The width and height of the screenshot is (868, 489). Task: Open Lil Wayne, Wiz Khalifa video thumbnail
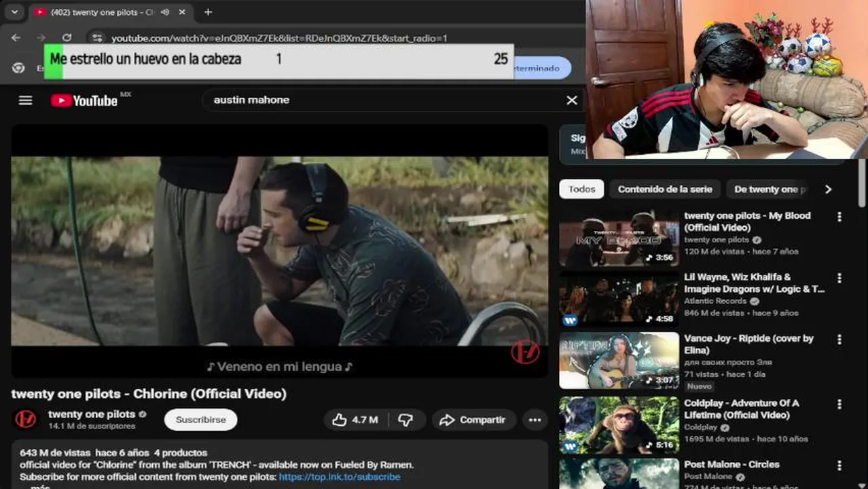click(619, 300)
